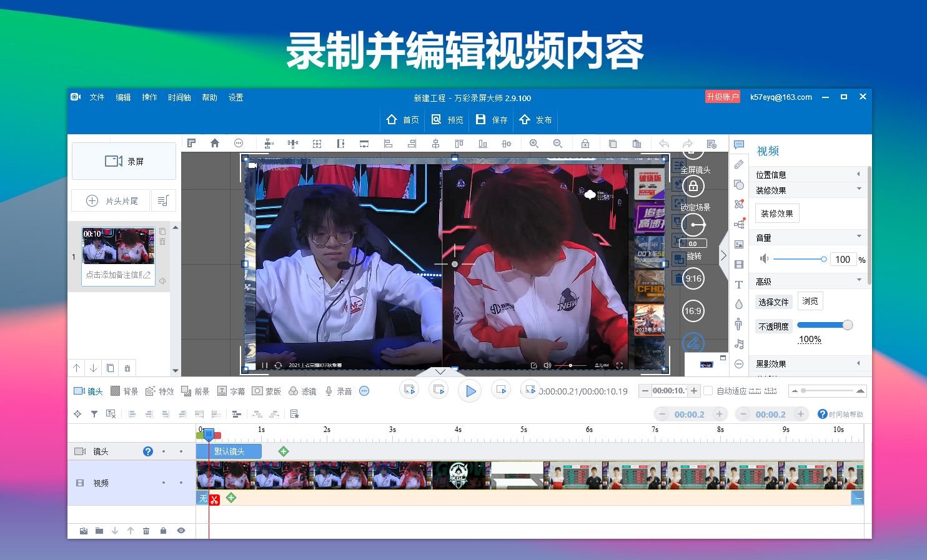Screen dimensions: 927x560
Task: Select the 9:16 aspect ratio button
Action: (x=693, y=278)
